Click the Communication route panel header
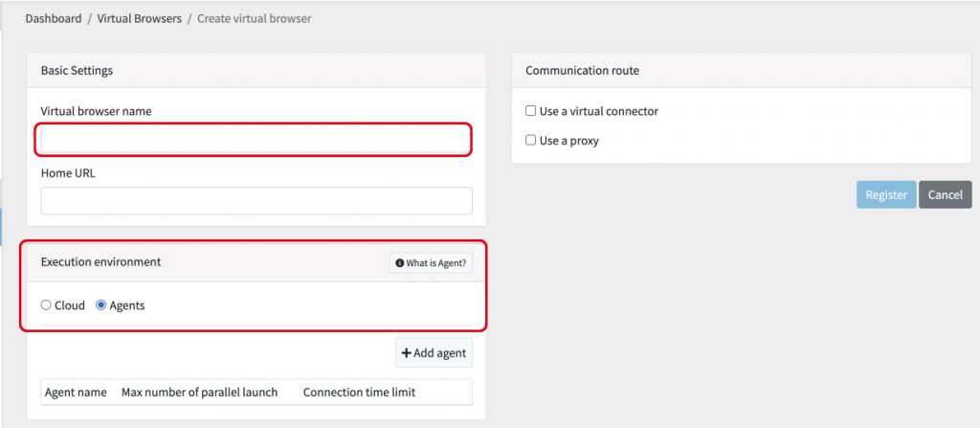Screen dimensions: 980x428 coord(582,71)
